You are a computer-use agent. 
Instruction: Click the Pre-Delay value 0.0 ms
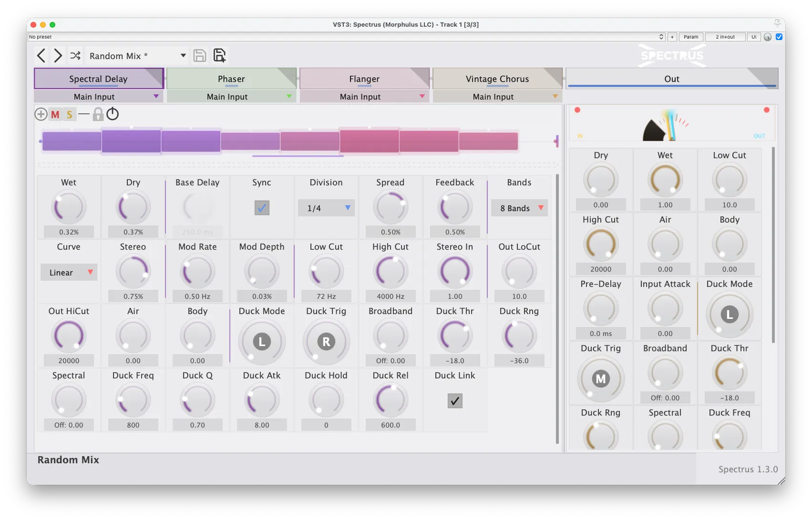601,334
